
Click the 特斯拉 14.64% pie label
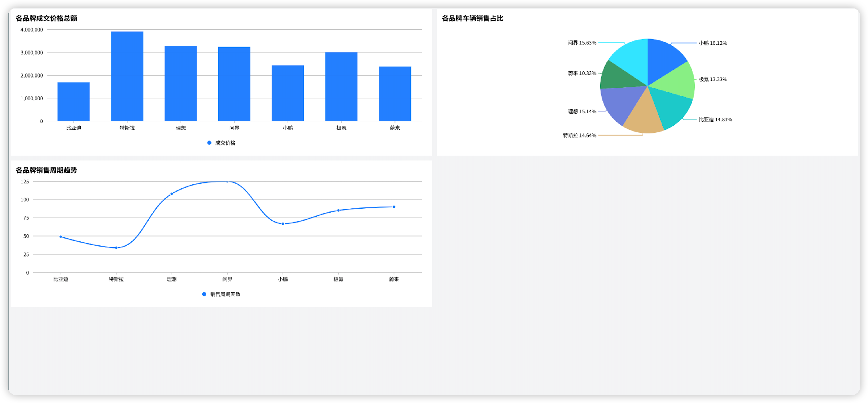pyautogui.click(x=580, y=135)
